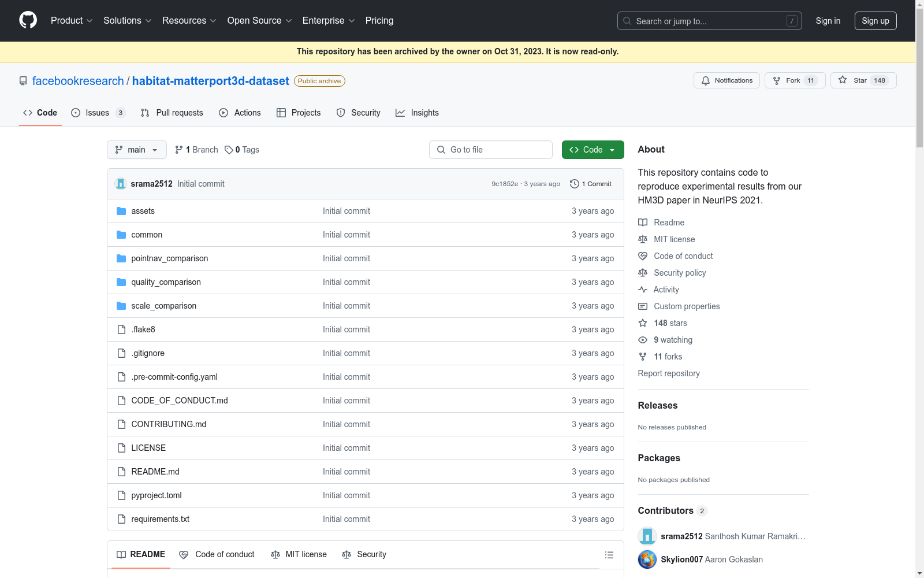Click the file icon beside LICENSE
This screenshot has width=924, height=578.
[121, 448]
